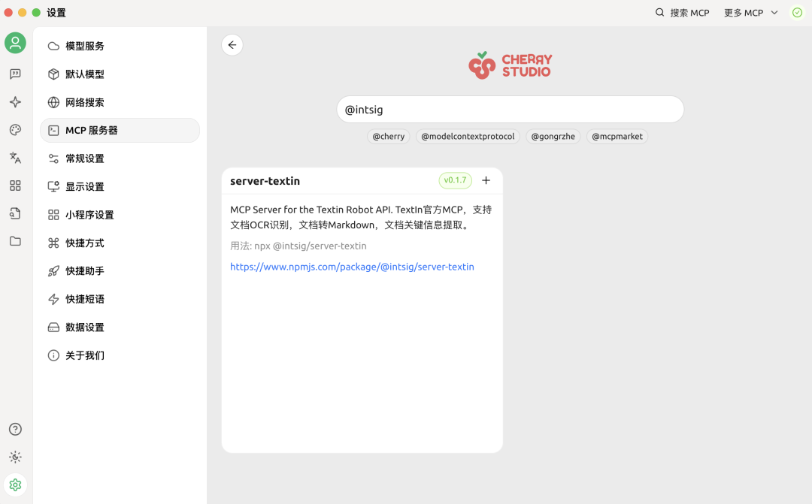
Task: Open the files folder icon in the sidebar
Action: [x=15, y=241]
